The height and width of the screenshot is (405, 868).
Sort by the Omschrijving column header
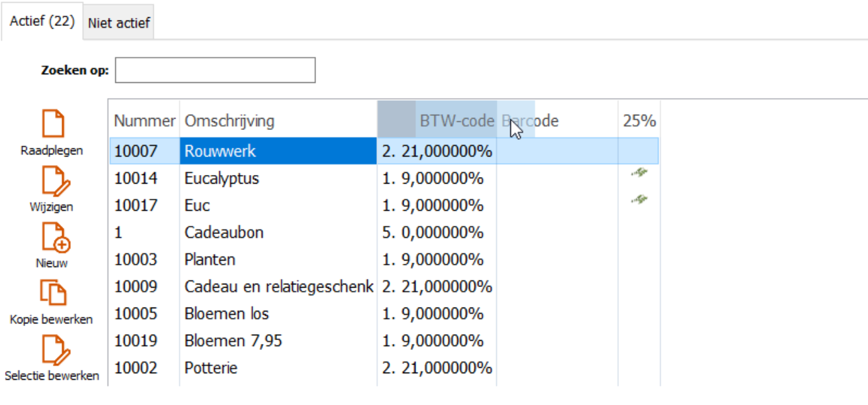(x=229, y=121)
